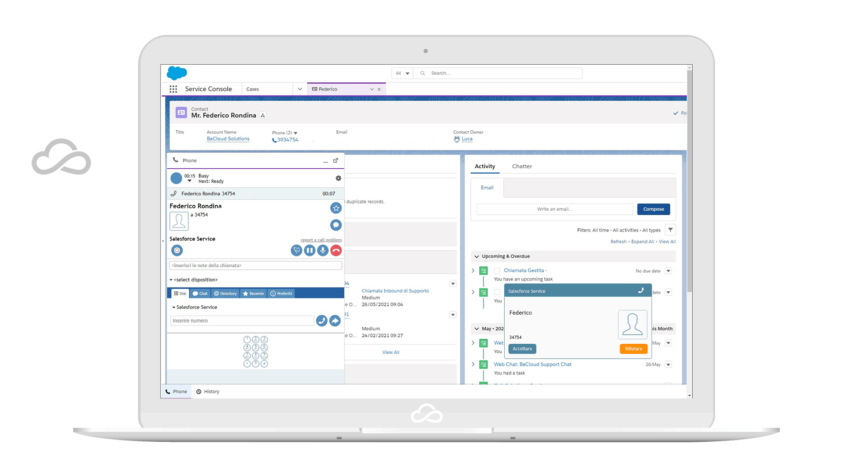Click the Compose button
Viewport: 868px width, 464px height.
[653, 209]
